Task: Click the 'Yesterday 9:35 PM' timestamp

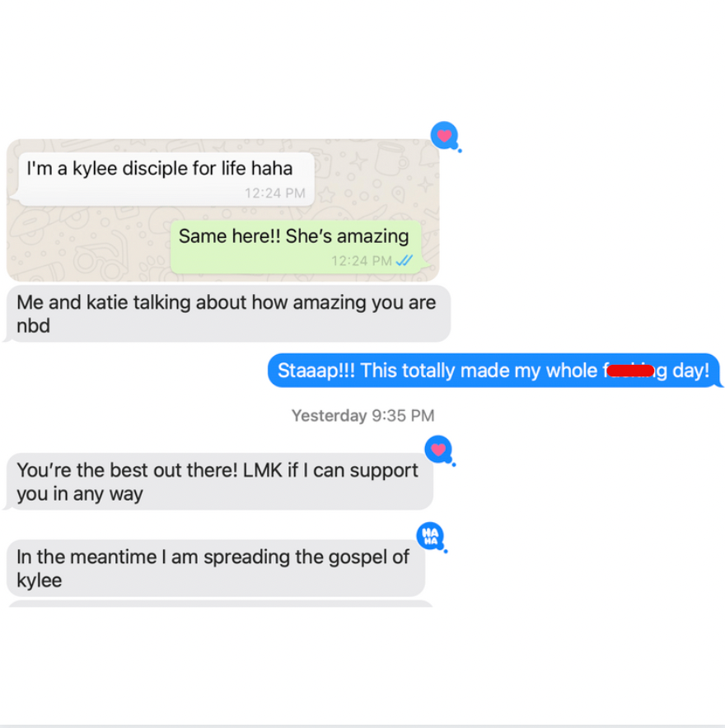Action: (362, 415)
